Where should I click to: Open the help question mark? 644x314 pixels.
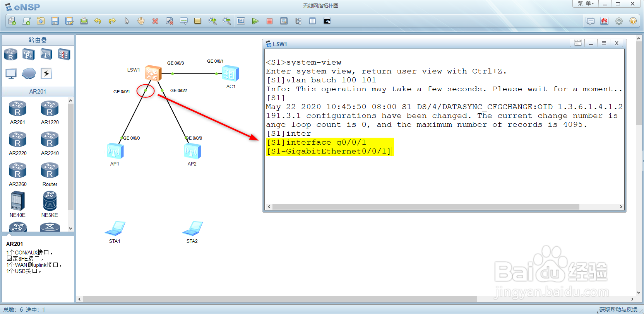[633, 21]
